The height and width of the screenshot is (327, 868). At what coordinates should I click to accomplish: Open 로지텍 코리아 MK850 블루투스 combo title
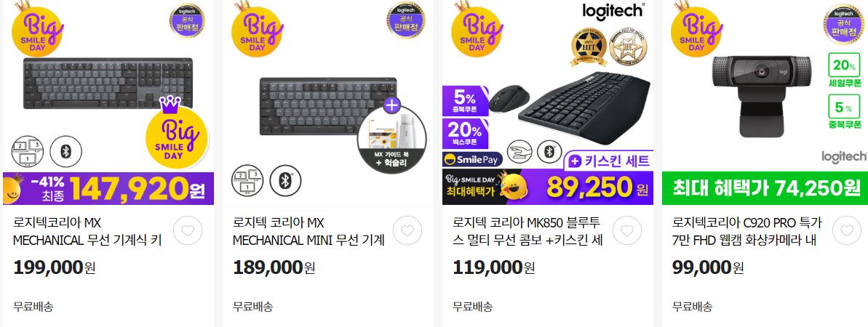[x=528, y=232]
